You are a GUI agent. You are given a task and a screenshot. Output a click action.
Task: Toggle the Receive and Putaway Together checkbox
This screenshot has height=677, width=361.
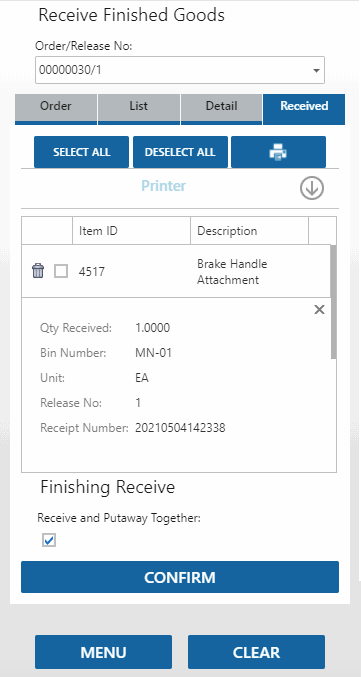tap(49, 540)
